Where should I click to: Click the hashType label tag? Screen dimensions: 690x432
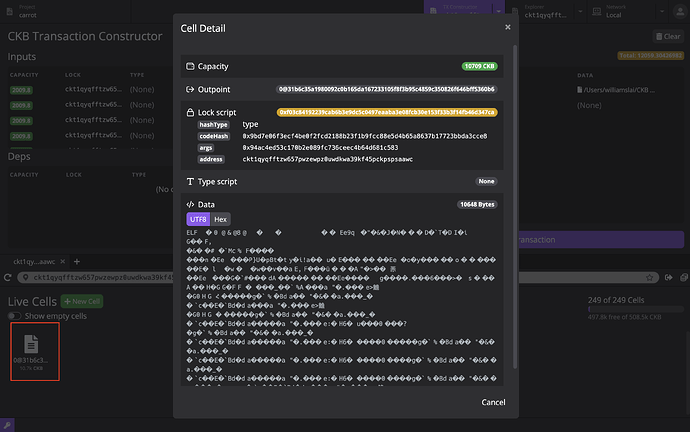[x=213, y=124]
